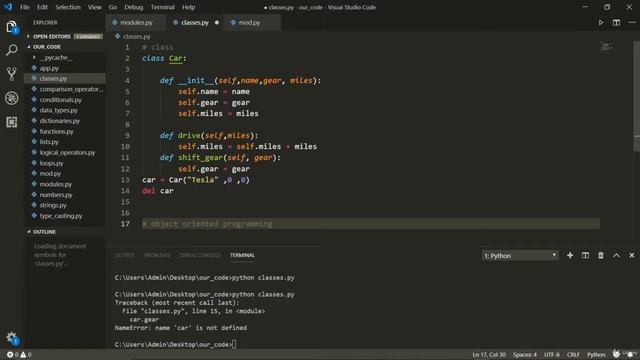Split the editor to the right
The image size is (640, 360).
tap(616, 22)
